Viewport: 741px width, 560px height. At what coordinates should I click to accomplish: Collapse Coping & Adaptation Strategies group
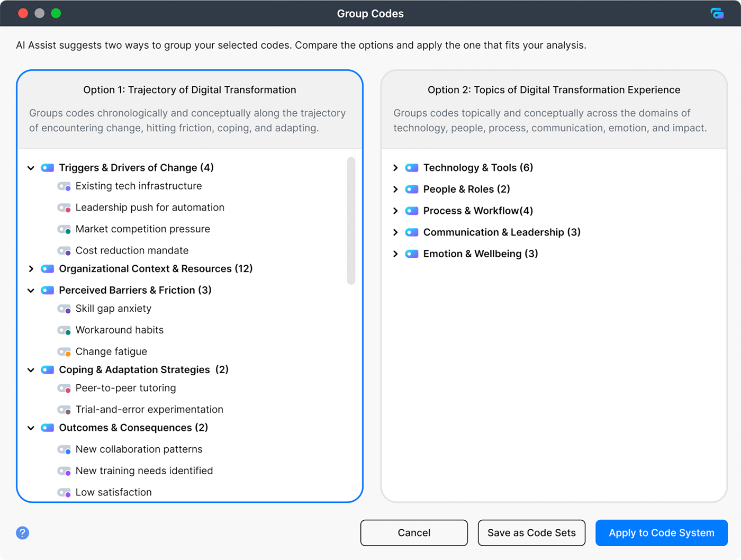tap(31, 370)
